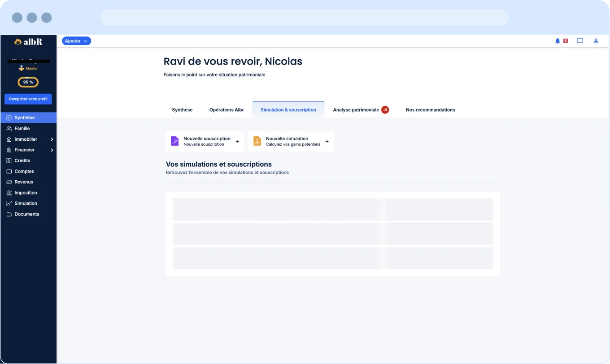
Task: Switch to the Opérations Albr tab
Action: point(227,110)
